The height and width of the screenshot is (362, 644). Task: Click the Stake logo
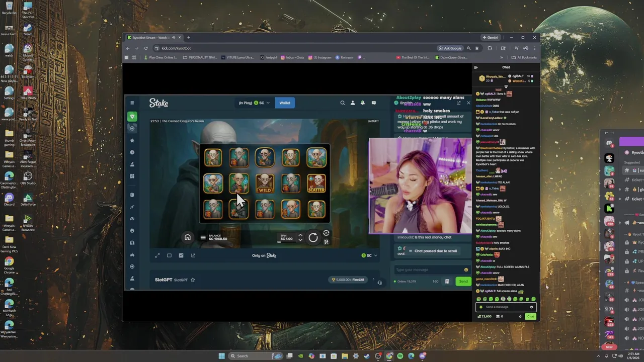(x=158, y=103)
